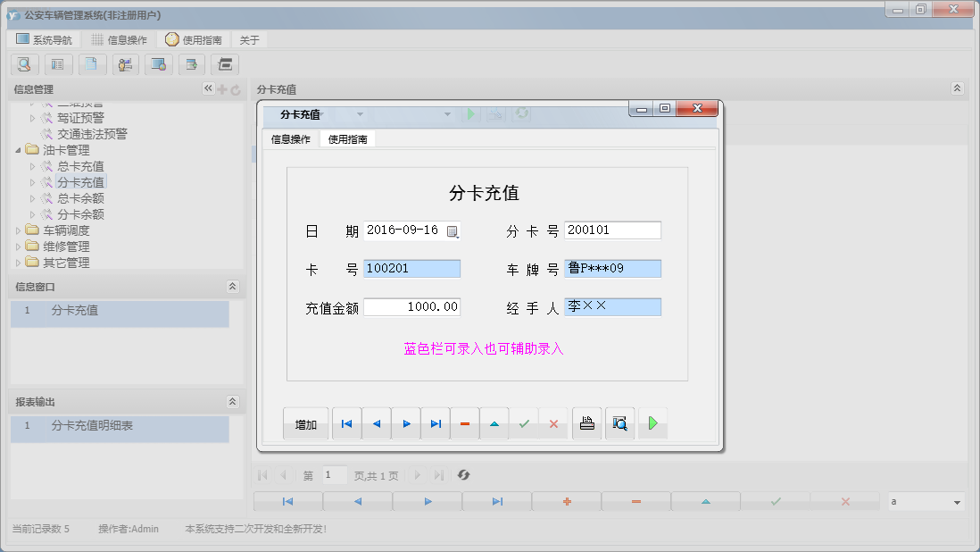Select the search/magnifier tool in the main toolbar
Viewport: 980px width, 552px height.
(24, 64)
